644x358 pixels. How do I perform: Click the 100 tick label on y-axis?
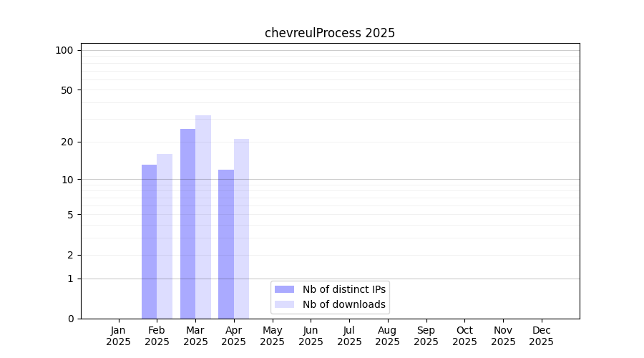coord(64,50)
